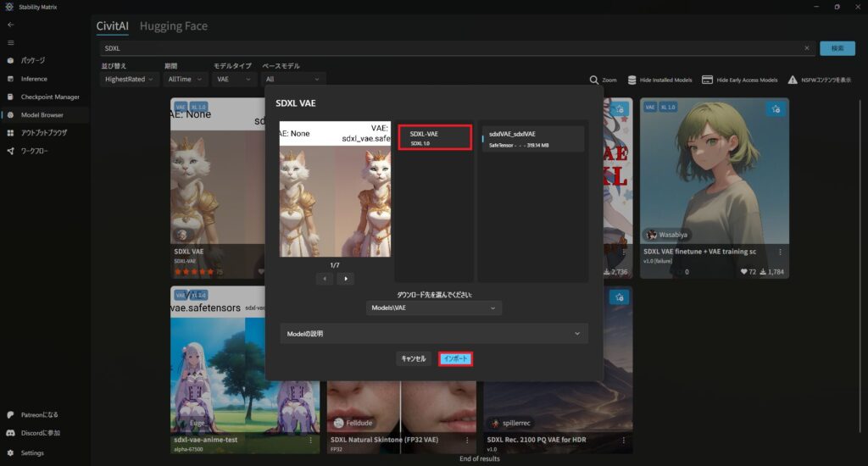868x466 pixels.
Task: Go to next preview image arrow
Action: (x=346, y=279)
